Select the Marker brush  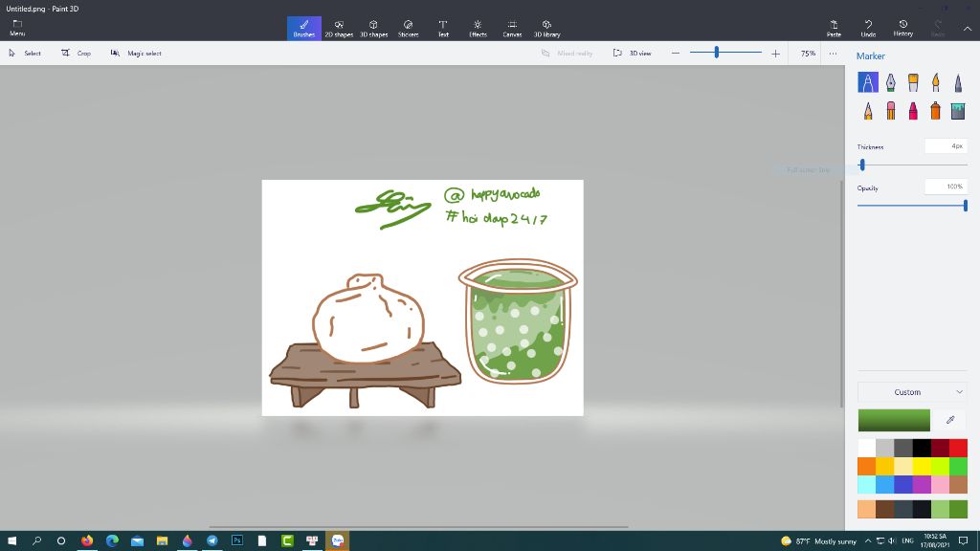[867, 82]
